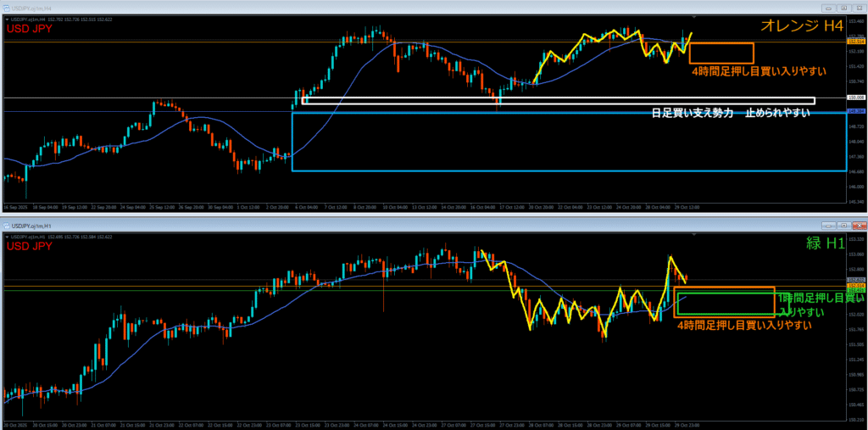Click the H4 chart window title icon

point(8,7)
